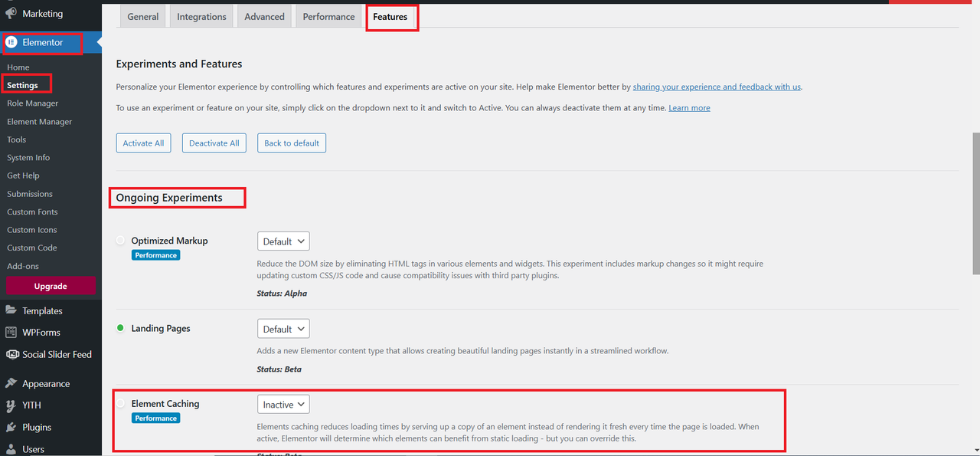Click the WPForms icon in sidebar
980x456 pixels.
[x=11, y=333]
